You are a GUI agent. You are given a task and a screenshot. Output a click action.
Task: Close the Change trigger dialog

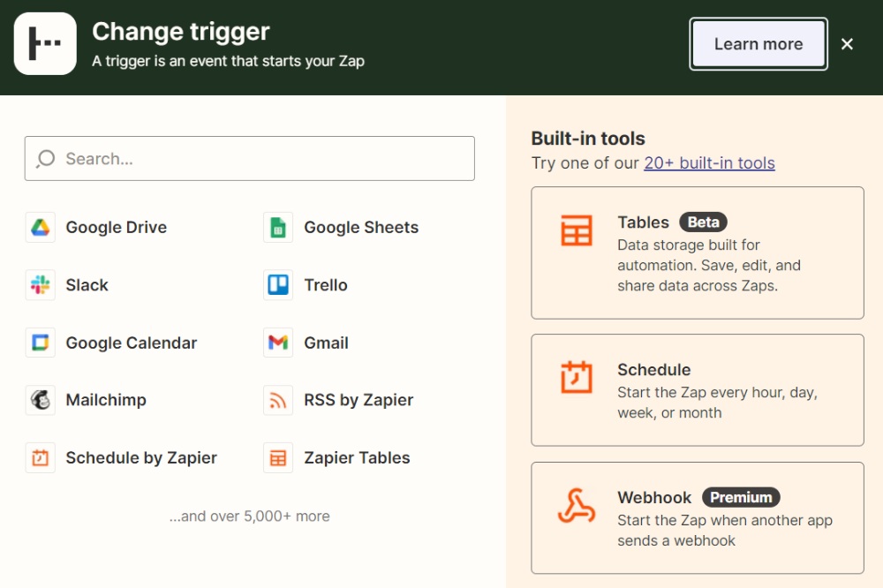tap(847, 44)
